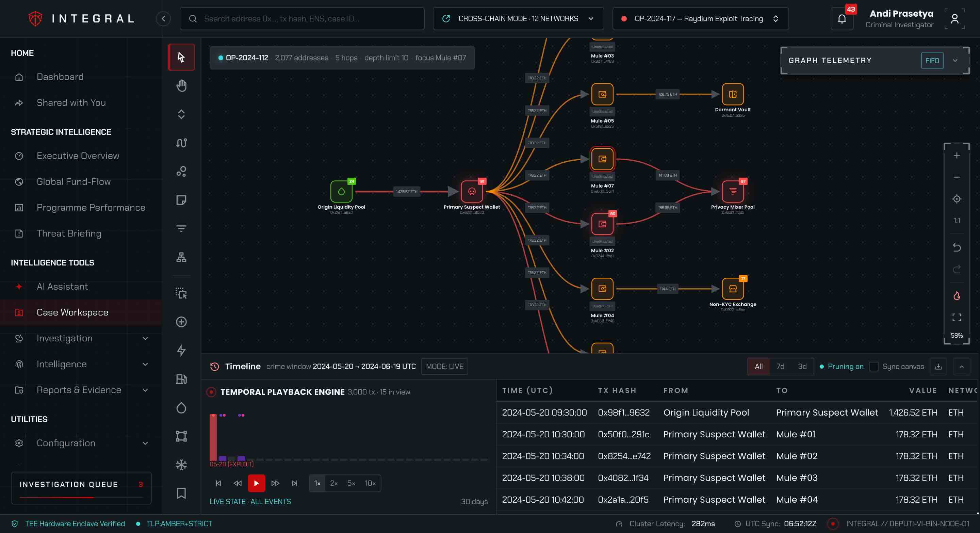Open the Cross-Chain Mode networks dropdown
Viewport: 980px width, 533px height.
(518, 19)
